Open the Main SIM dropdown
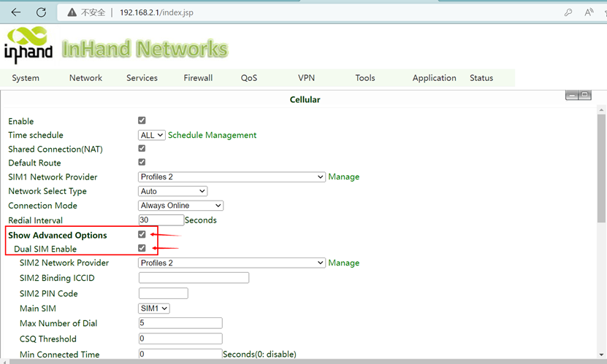 pyautogui.click(x=154, y=309)
